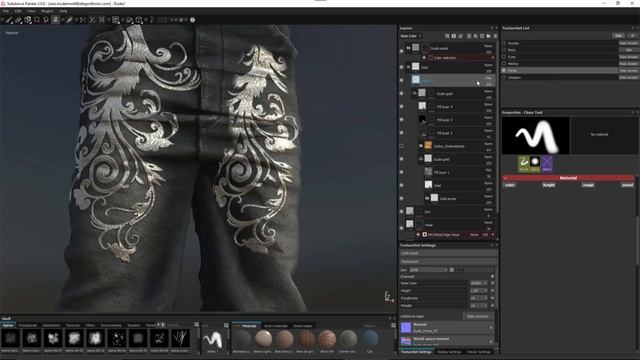Collapse the red Material section header

(568, 178)
